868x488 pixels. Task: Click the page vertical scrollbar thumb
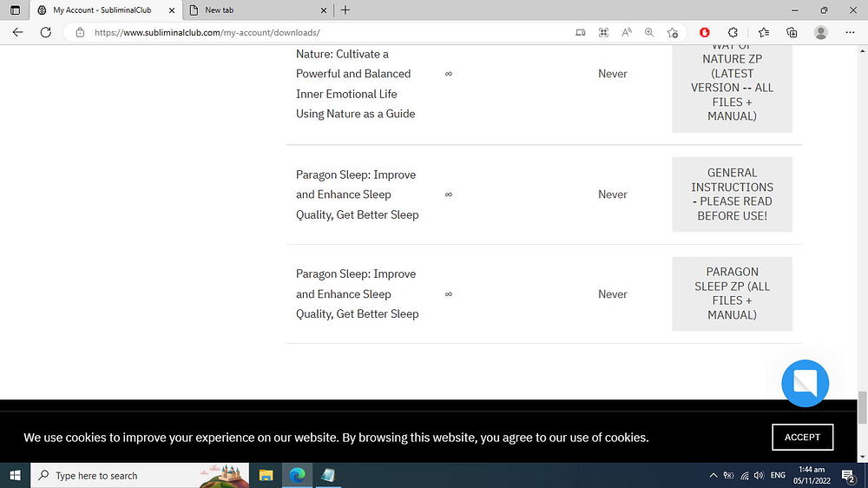[x=863, y=407]
